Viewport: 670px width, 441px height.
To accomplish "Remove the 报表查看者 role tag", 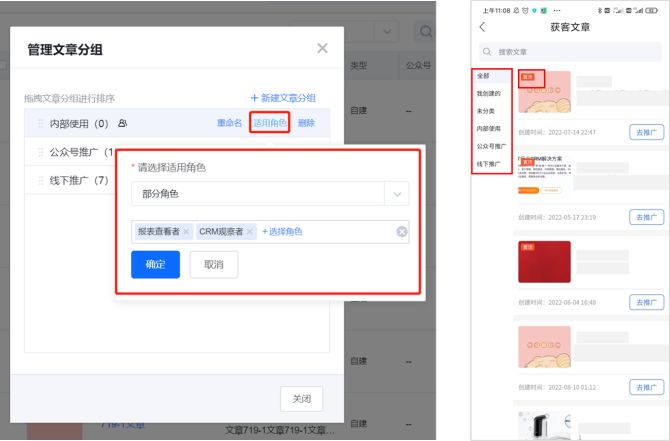I will coord(187,232).
